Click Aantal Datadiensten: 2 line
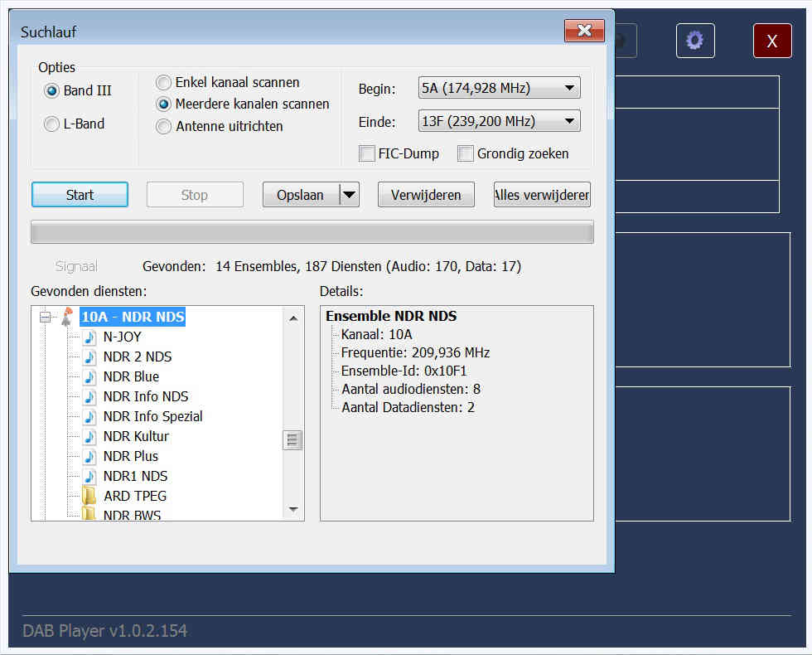812x655 pixels. (408, 407)
